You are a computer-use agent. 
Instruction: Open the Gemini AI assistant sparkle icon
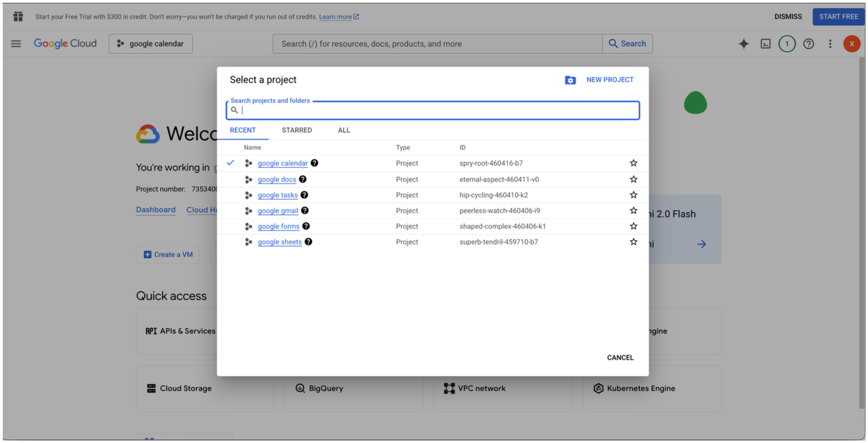[x=743, y=44]
